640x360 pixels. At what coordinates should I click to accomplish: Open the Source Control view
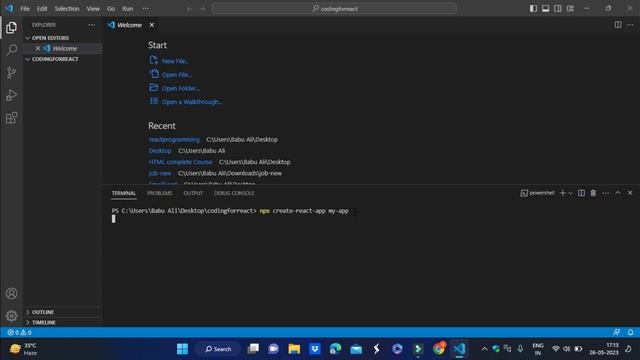click(x=11, y=73)
